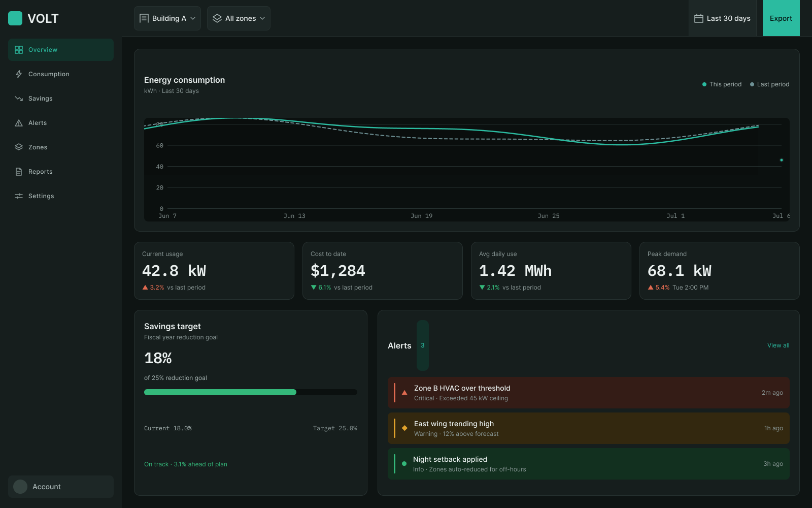Open the Building A dropdown chevron
The image size is (812, 508).
coord(193,18)
